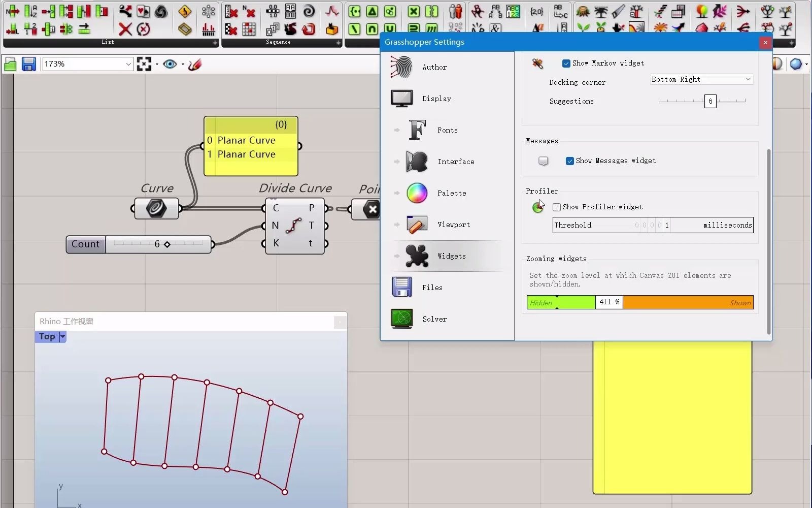Close the Rhino viewport preview window

click(x=340, y=322)
